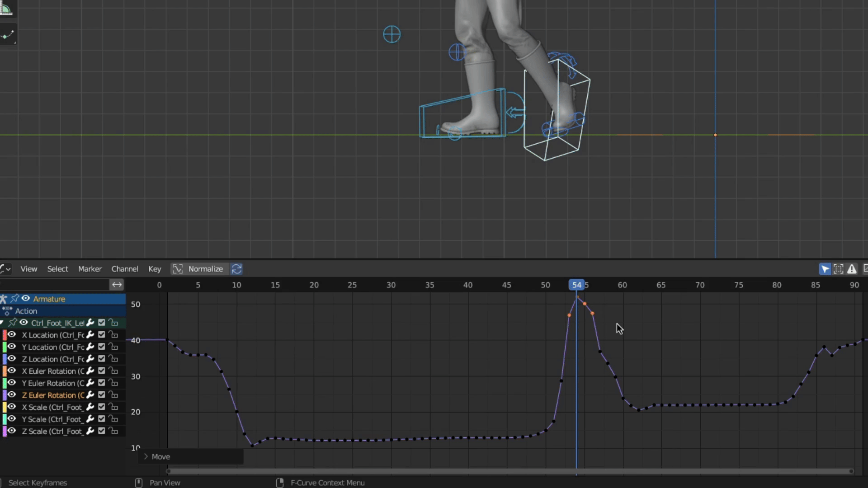Image resolution: width=868 pixels, height=488 pixels.
Task: Select the Y Euler Rotation channel
Action: [52, 383]
